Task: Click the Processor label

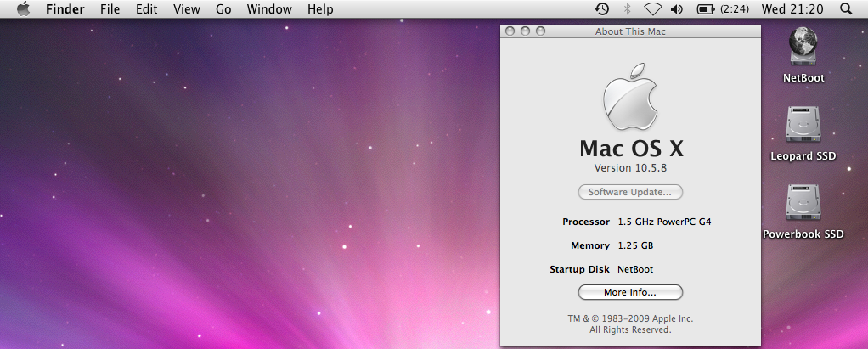Action: pos(586,222)
